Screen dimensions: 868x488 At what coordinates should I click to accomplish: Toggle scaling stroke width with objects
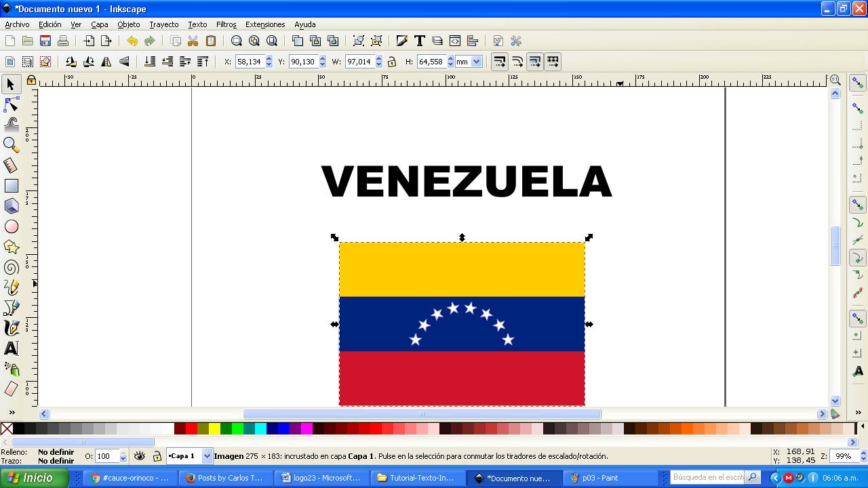pos(500,62)
